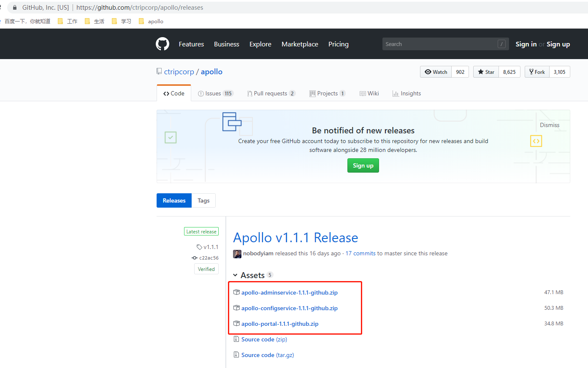Collapse the Assets section chevron
This screenshot has height=368, width=588.
point(235,275)
